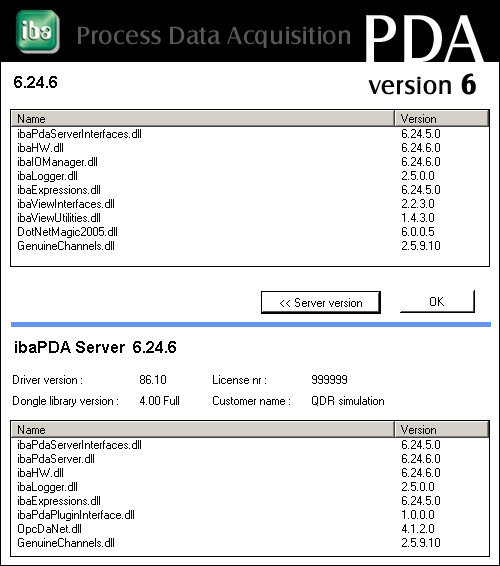Select GenuineChannels.dll in the top list
This screenshot has width=500, height=566.
[250, 246]
